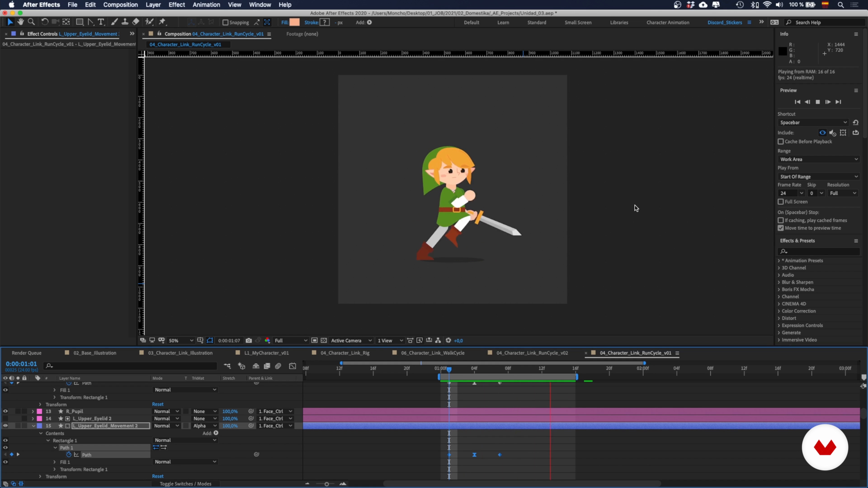This screenshot has height=488, width=868.
Task: Toggle the transparency grid icon
Action: (324, 340)
